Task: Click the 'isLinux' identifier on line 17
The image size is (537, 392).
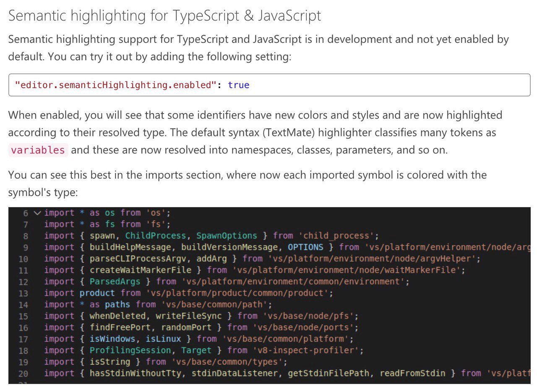Action: point(163,339)
